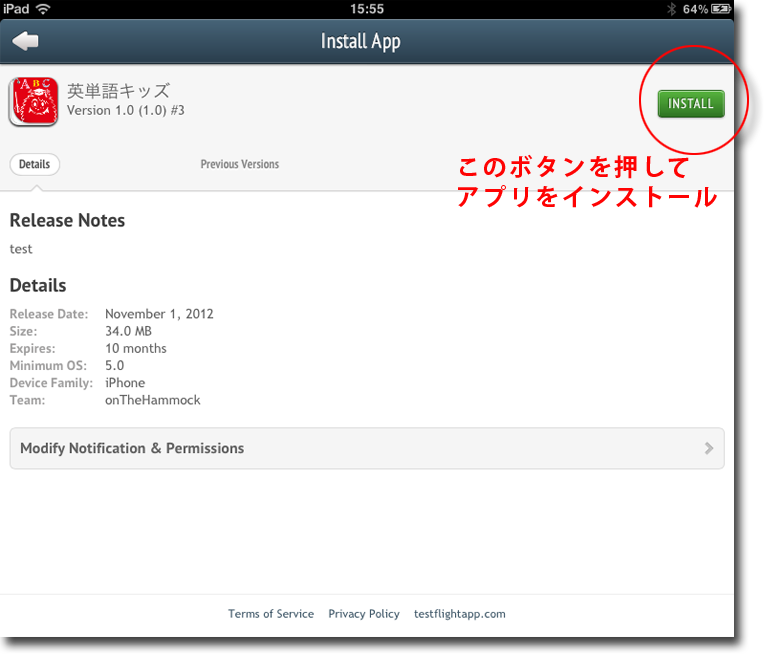This screenshot has width=768, height=666.
Task: Tap the Wi-Fi icon in status bar
Action: click(42, 9)
